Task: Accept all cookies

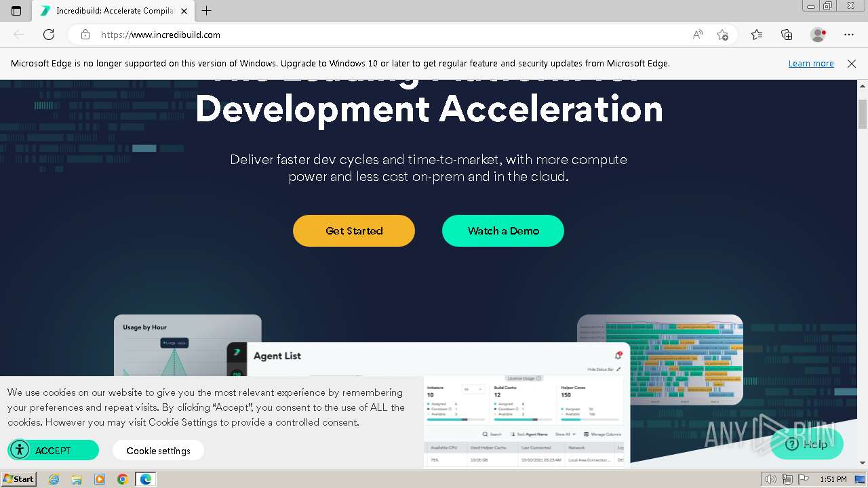Action: (53, 451)
